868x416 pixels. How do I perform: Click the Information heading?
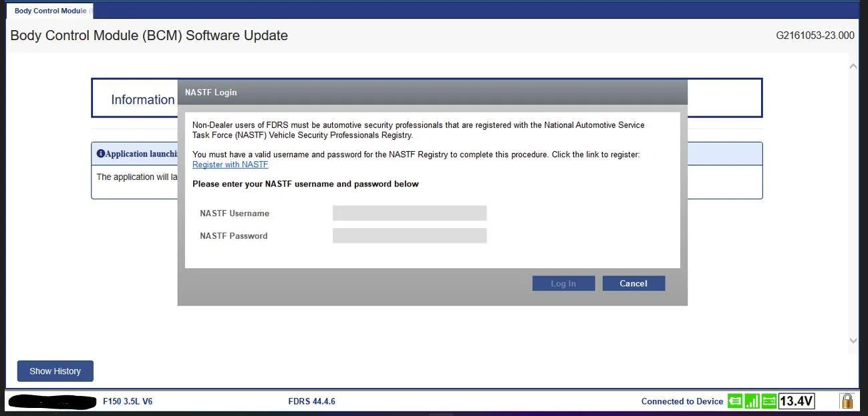click(x=143, y=100)
